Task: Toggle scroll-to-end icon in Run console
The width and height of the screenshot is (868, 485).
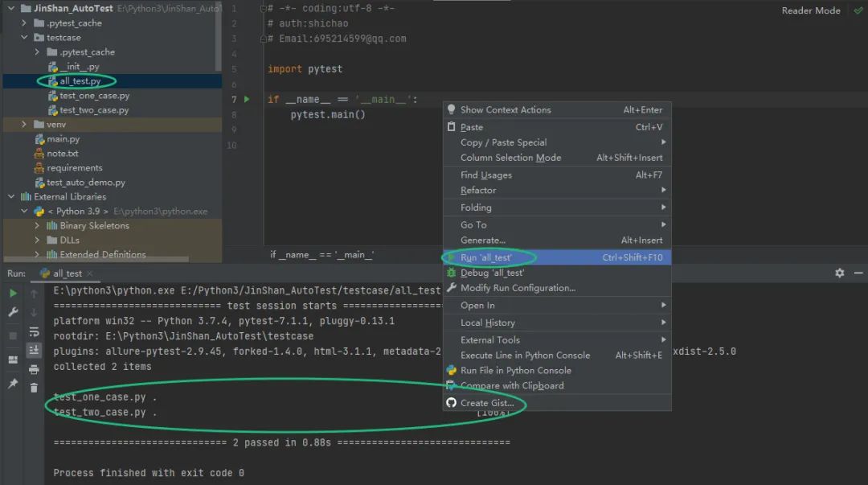Action: pyautogui.click(x=34, y=350)
